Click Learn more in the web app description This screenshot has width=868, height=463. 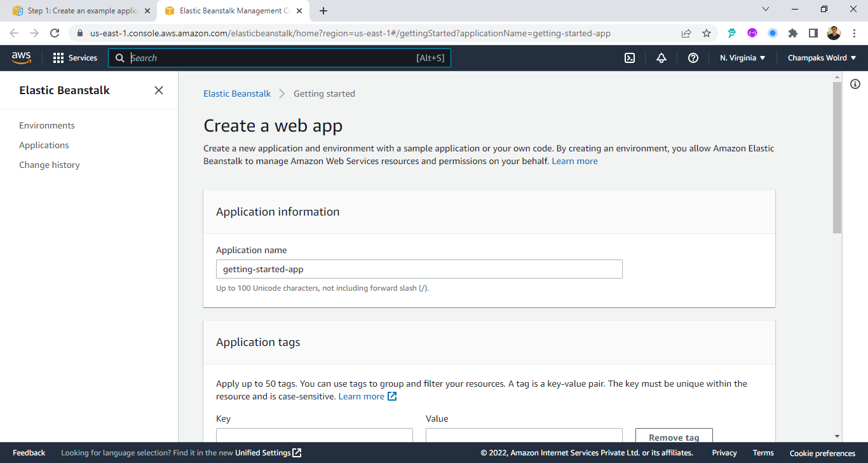coord(574,161)
